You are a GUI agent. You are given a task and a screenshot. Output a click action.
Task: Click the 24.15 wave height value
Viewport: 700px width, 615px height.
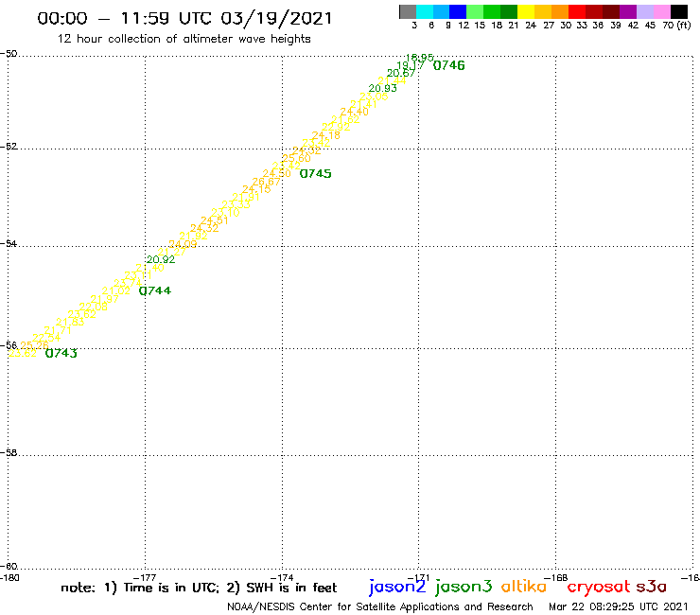256,189
